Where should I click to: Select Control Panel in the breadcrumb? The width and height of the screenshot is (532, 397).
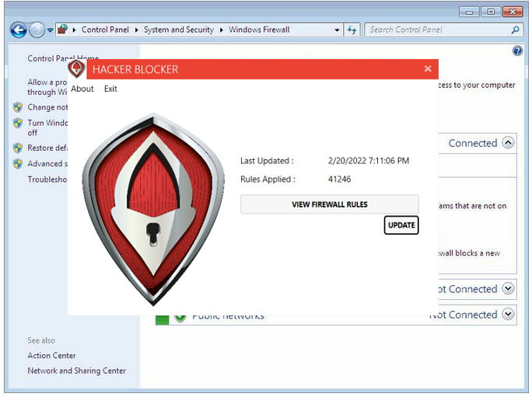coord(105,30)
